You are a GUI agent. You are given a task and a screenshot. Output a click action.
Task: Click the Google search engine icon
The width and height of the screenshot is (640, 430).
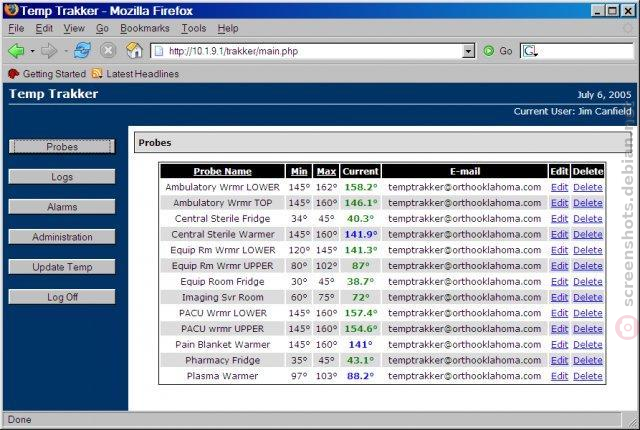529,51
